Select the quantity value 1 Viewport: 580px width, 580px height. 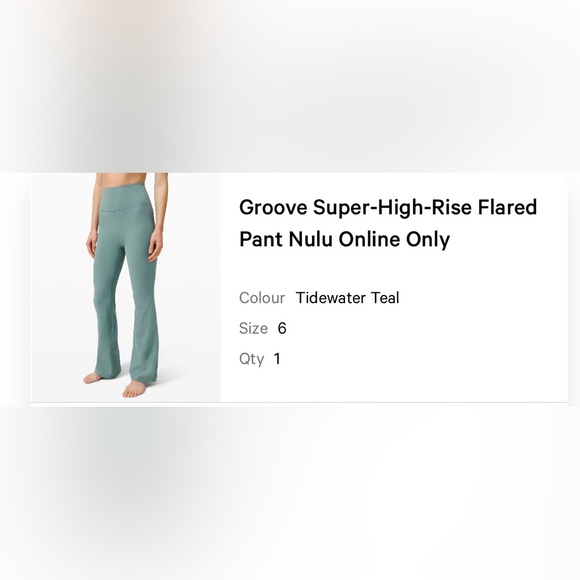click(x=277, y=359)
